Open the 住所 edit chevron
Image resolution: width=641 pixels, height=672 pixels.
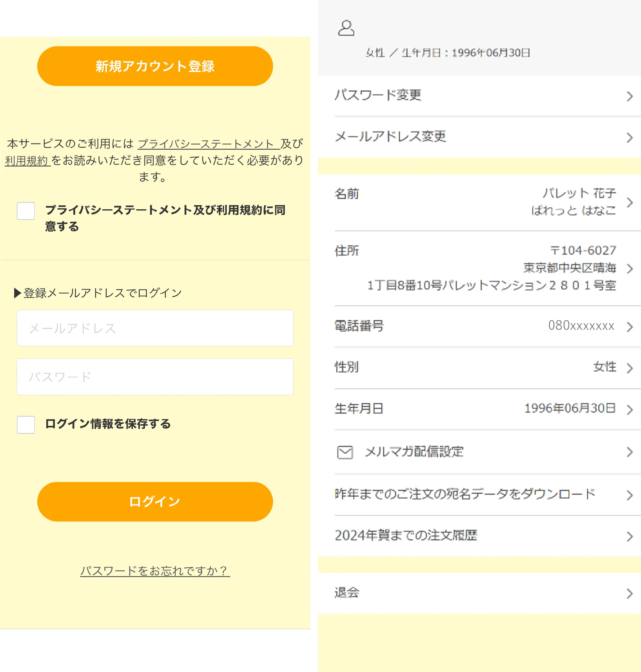[x=630, y=269]
